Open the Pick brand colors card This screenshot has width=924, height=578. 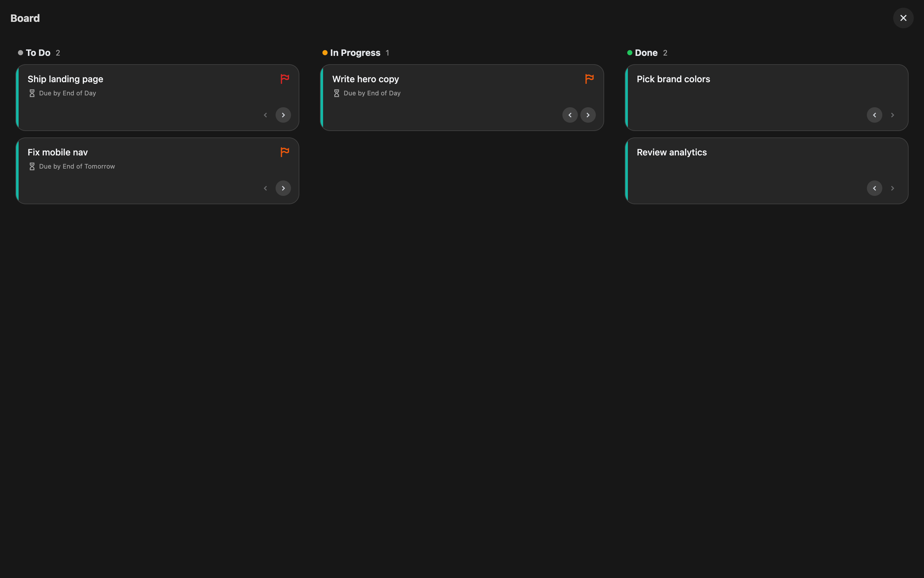pos(766,98)
